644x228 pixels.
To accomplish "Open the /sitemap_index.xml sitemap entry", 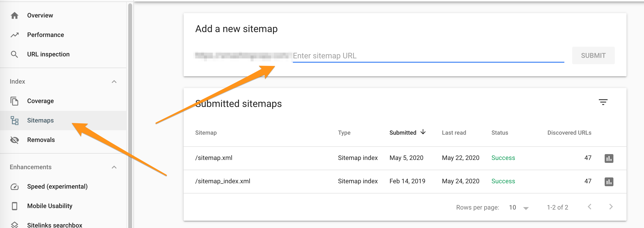I will [x=222, y=181].
